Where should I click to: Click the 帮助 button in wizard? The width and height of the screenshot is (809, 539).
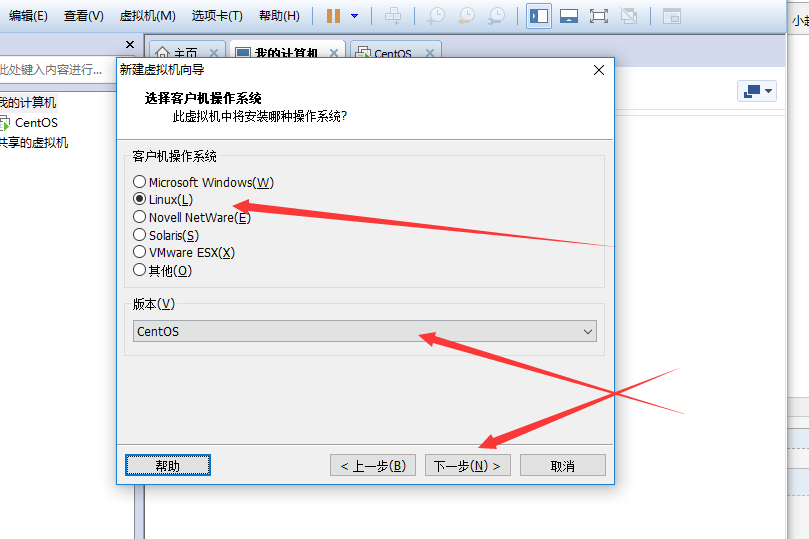click(168, 465)
